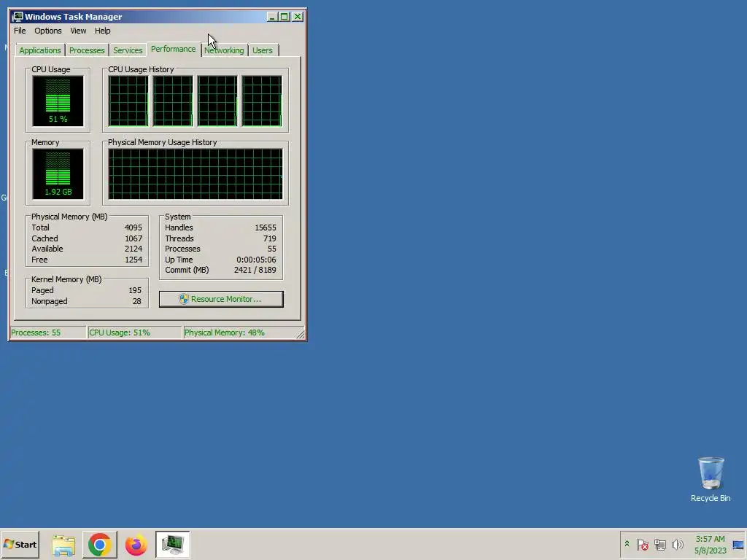The height and width of the screenshot is (560, 747).
Task: Click the Commit value 2421 / 8189
Action: [x=255, y=270]
